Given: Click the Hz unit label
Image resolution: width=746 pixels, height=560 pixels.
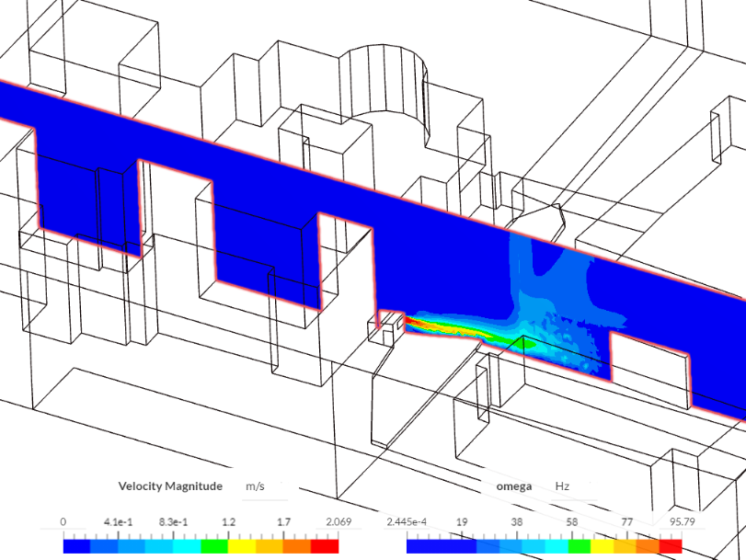Looking at the screenshot, I should [563, 486].
